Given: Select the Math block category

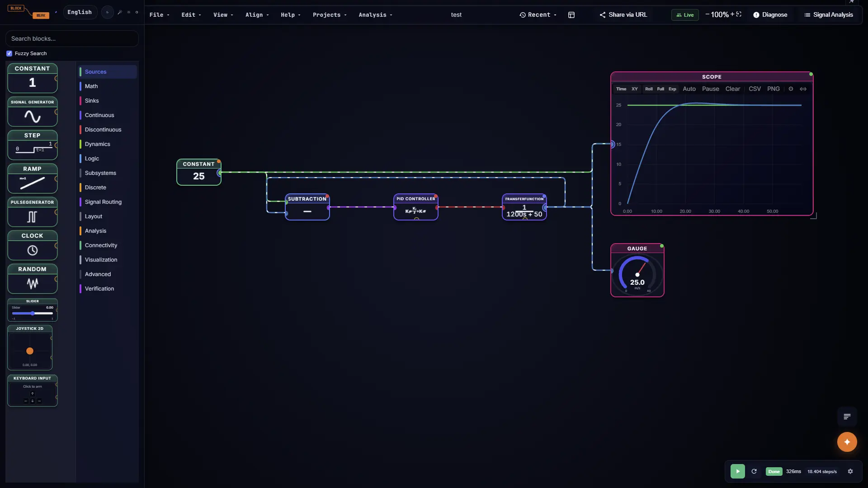Looking at the screenshot, I should [108, 86].
